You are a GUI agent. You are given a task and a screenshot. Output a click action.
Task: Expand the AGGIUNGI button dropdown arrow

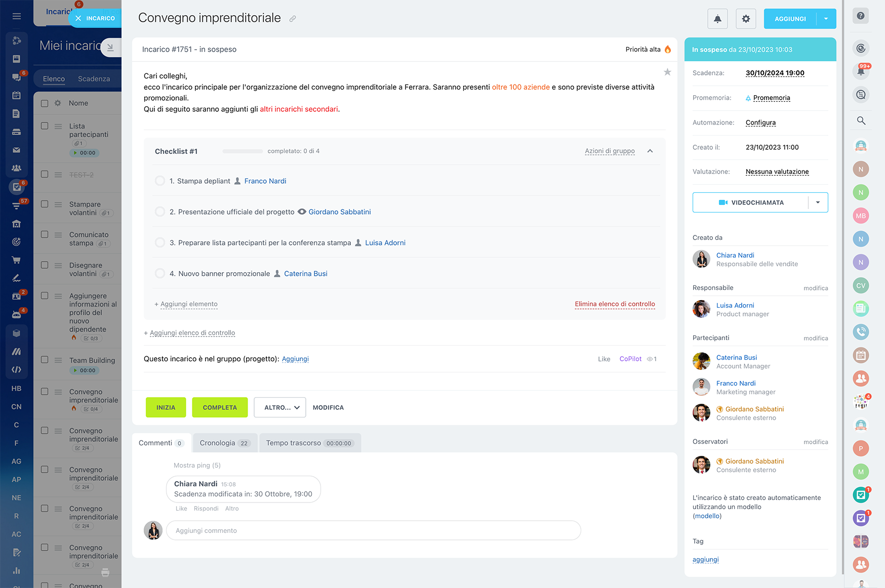(826, 19)
